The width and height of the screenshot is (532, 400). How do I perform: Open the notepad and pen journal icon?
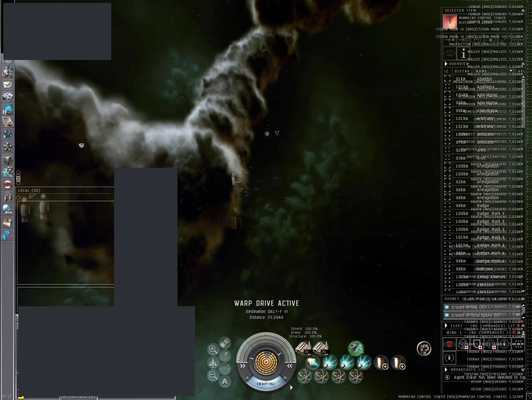coord(7,122)
